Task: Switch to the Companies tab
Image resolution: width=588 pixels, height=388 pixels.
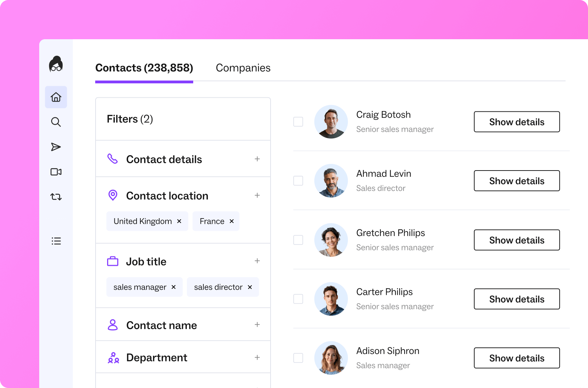Action: [x=243, y=68]
